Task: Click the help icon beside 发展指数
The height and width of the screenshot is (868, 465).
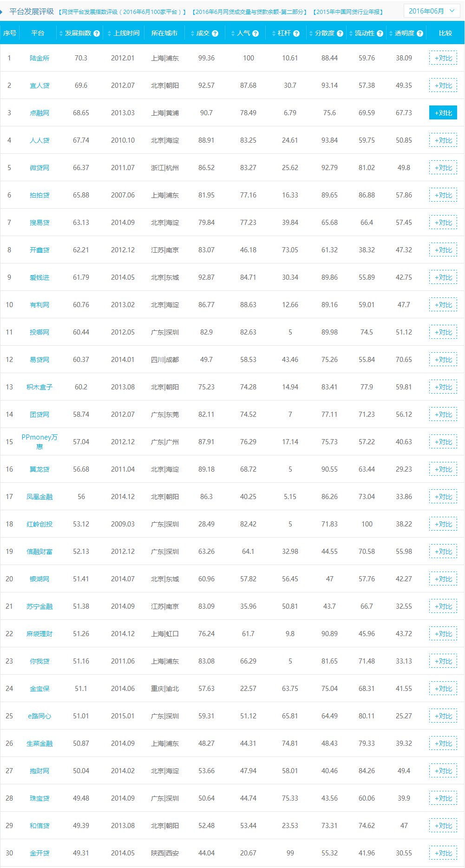Action: click(97, 33)
